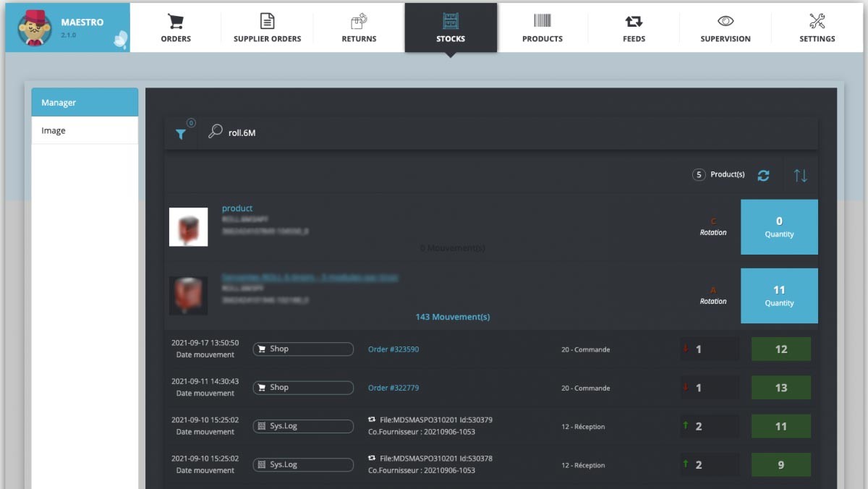Toggle sort order with the up-down arrows icon

(x=800, y=175)
